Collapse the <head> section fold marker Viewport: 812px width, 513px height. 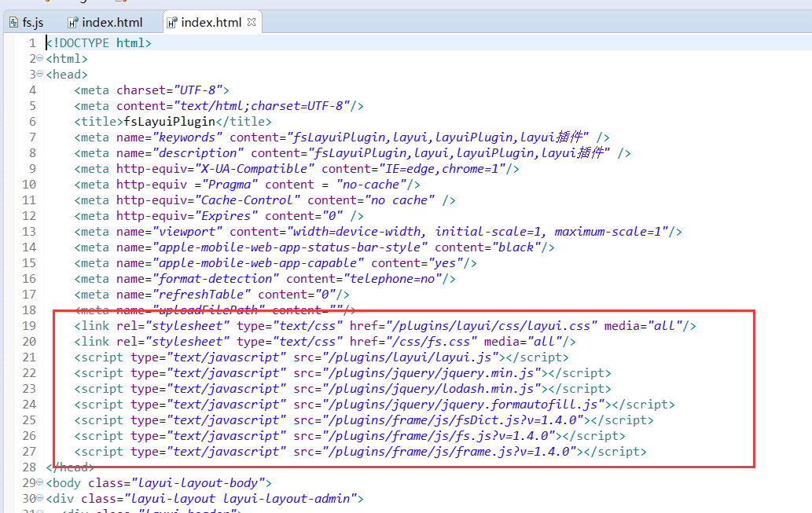41,75
